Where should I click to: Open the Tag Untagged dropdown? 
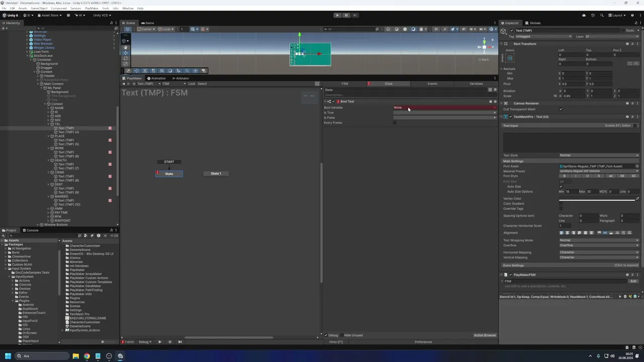tap(544, 36)
